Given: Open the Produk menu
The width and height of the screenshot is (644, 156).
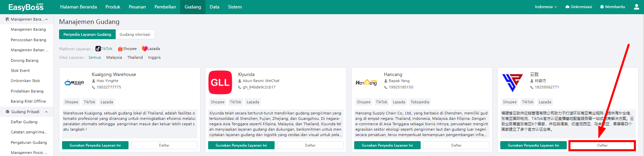Looking at the screenshot, I should [x=113, y=7].
